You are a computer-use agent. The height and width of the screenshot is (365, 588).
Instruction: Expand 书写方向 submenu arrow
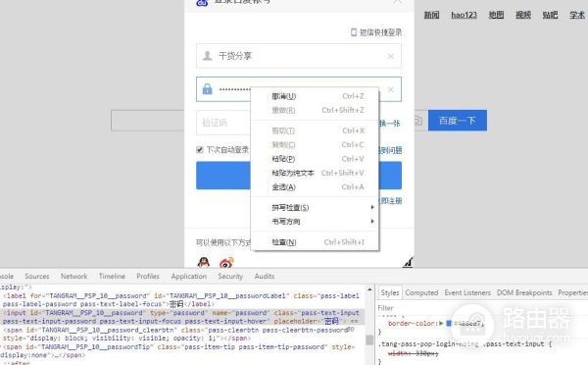tap(372, 221)
